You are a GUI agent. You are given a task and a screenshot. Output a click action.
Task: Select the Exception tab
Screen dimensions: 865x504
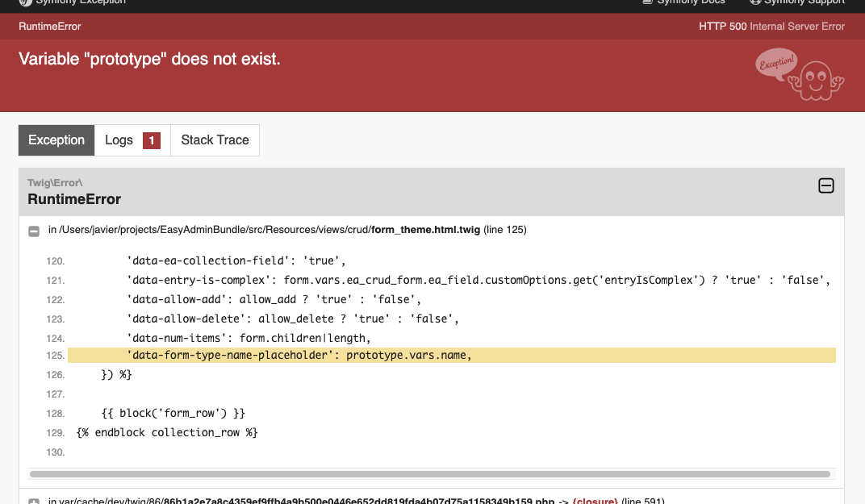coord(56,140)
